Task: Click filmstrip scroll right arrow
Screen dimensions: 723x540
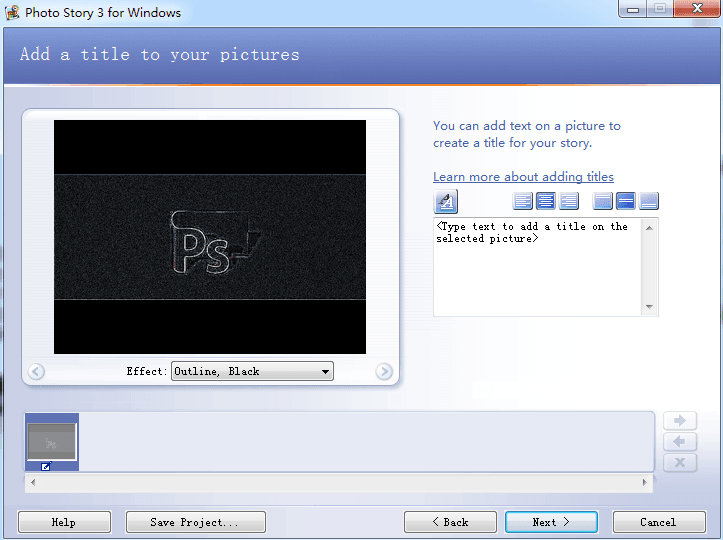Action: click(645, 482)
